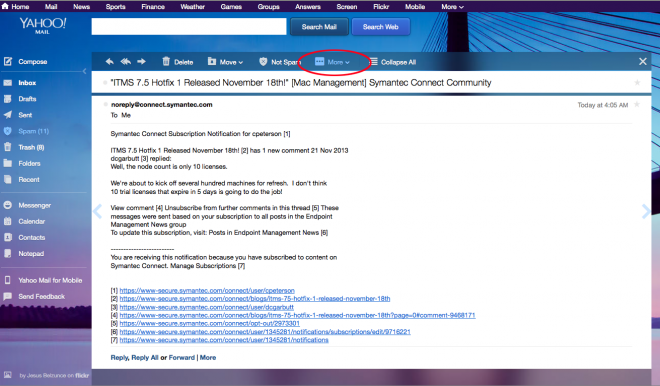
Task: Open Games in top navigation bar
Action: point(231,6)
